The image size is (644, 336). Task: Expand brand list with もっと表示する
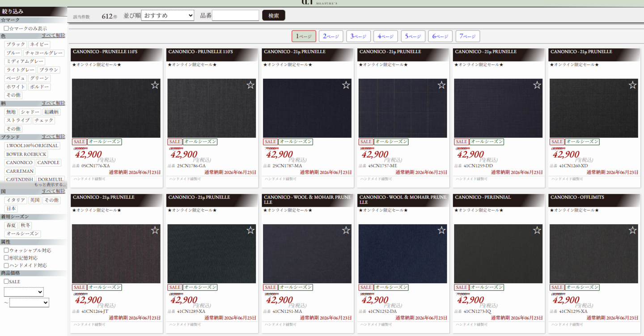click(50, 185)
